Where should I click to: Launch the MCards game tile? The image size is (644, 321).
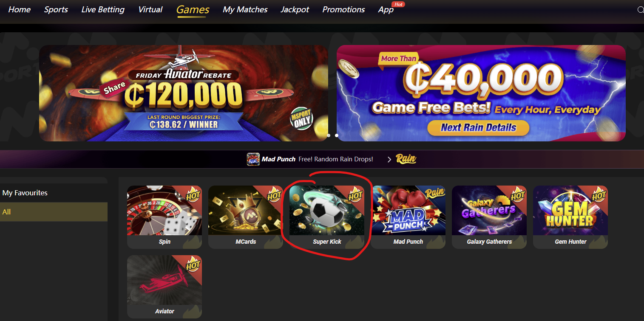[x=246, y=217]
